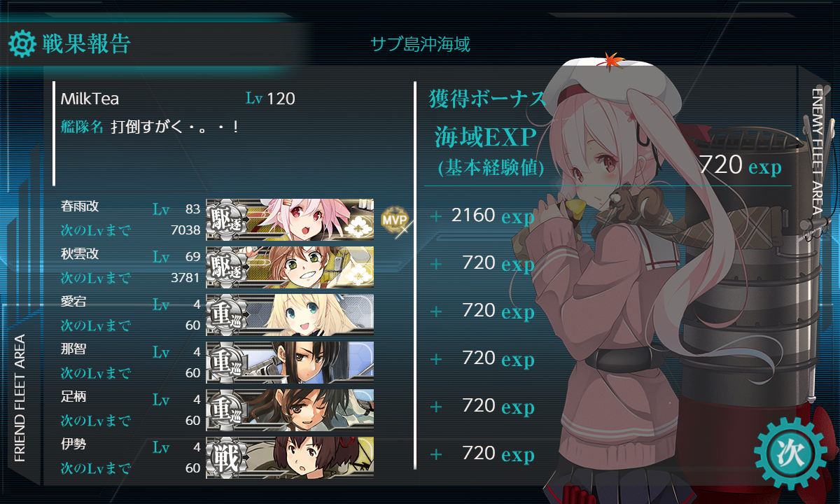Click the FRIEND FLEET AREA side tab
The height and width of the screenshot is (504, 840).
pos(20,398)
